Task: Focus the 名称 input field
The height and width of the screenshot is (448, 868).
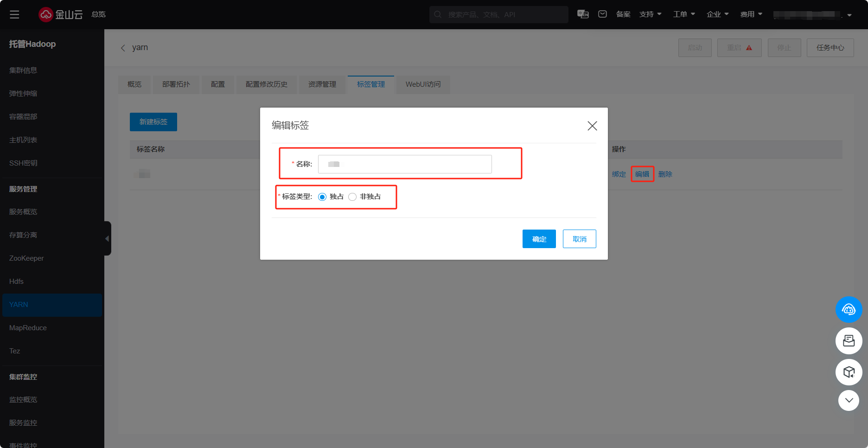Action: click(x=405, y=164)
